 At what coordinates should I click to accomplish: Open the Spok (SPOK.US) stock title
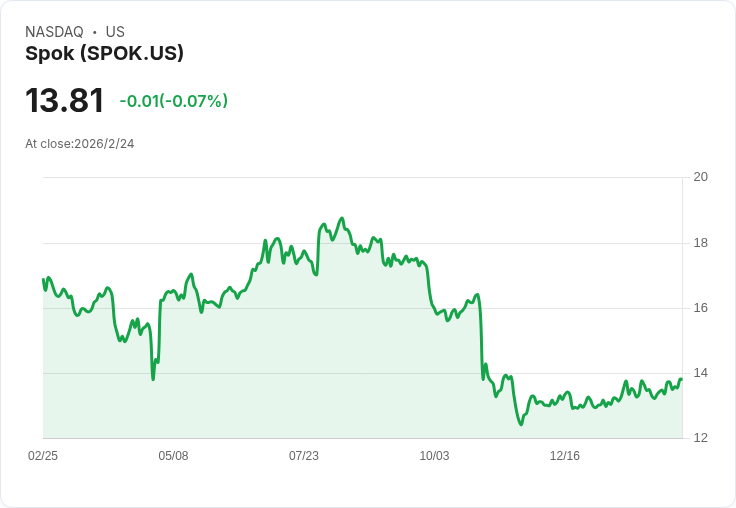(x=104, y=54)
